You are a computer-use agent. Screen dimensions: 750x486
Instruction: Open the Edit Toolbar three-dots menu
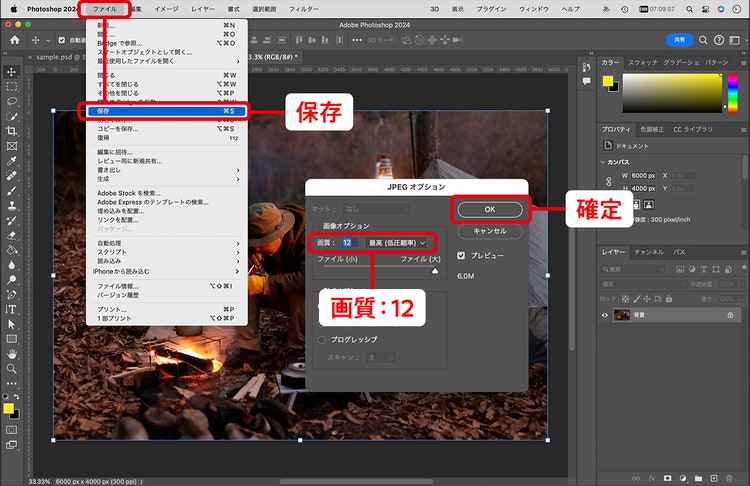pyautogui.click(x=11, y=383)
